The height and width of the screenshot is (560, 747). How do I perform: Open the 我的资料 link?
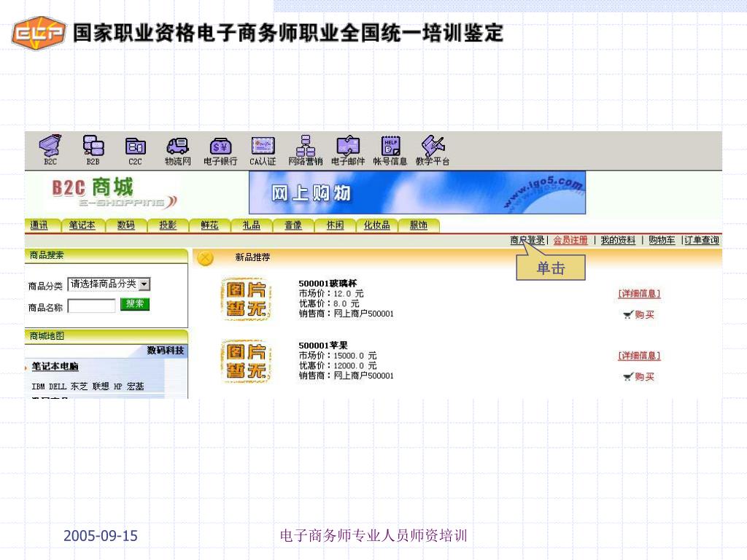click(x=618, y=240)
